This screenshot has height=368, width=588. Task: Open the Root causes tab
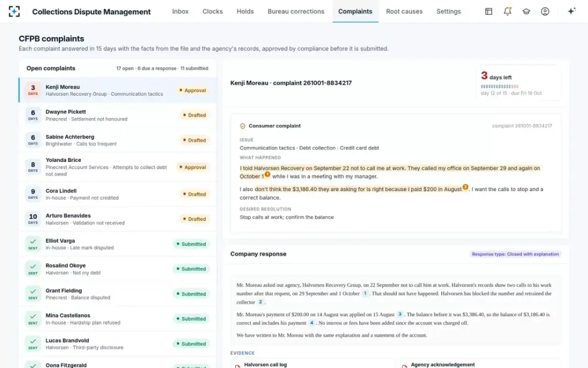[x=404, y=11]
